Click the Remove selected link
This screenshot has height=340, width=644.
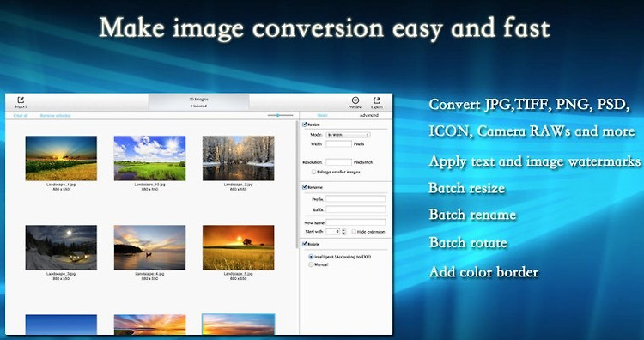point(56,116)
